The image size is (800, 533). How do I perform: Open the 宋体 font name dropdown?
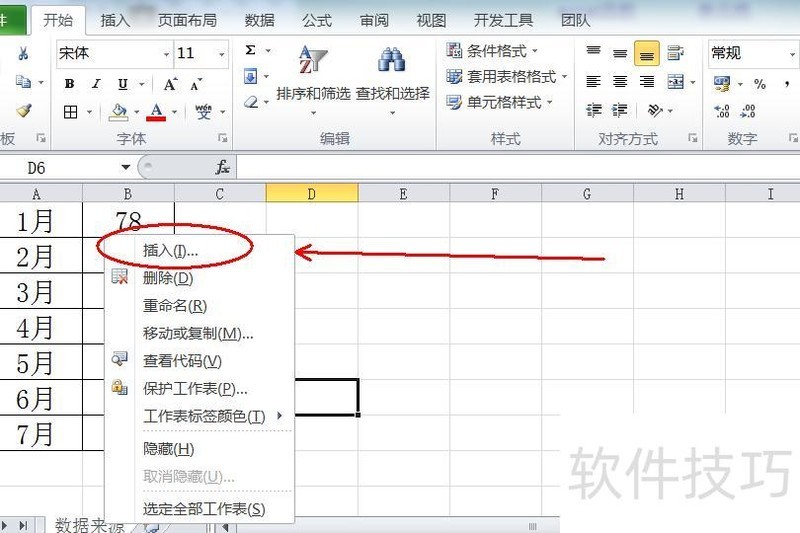click(166, 54)
